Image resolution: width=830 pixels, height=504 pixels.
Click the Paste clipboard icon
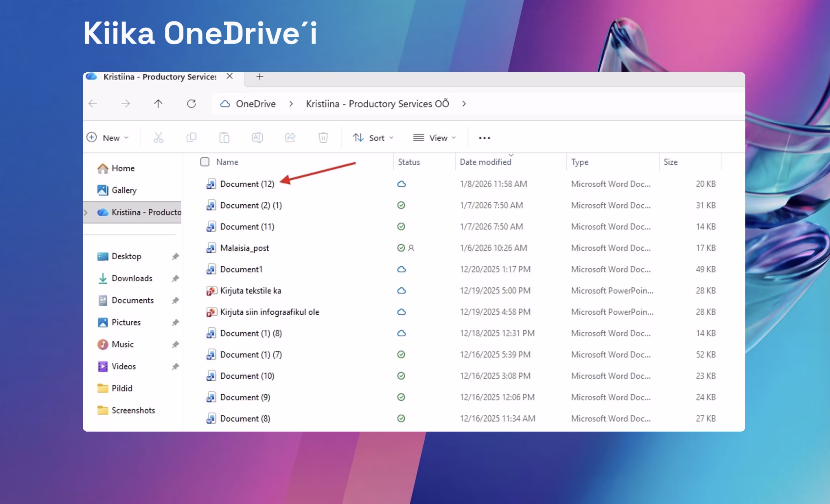point(224,138)
